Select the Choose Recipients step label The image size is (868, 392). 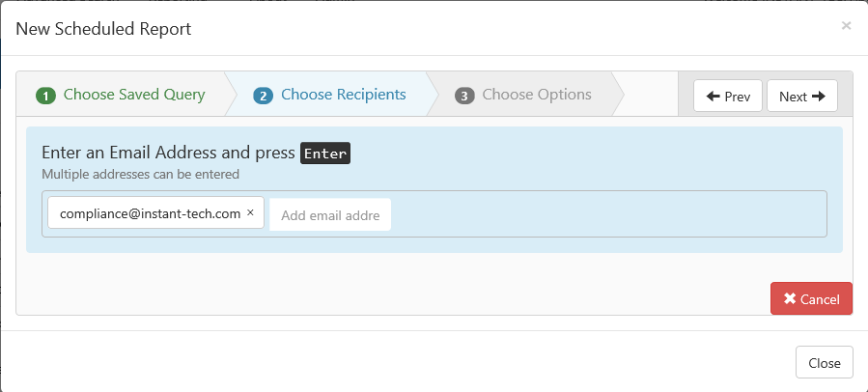(x=343, y=95)
